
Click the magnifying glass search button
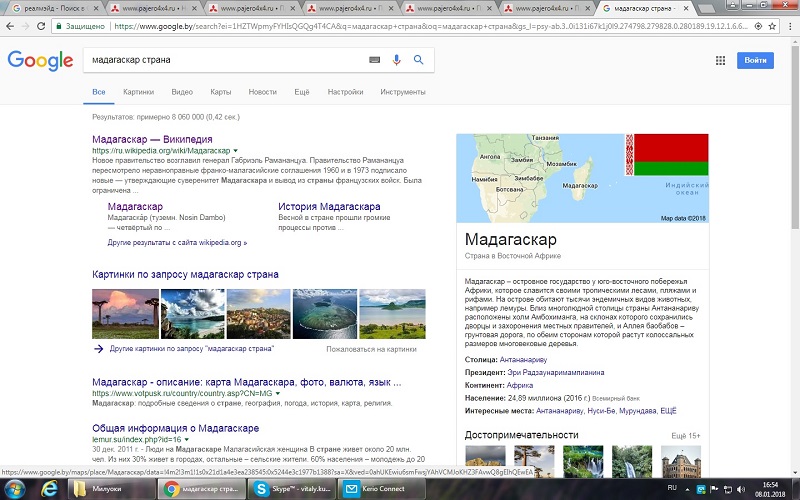pyautogui.click(x=419, y=60)
